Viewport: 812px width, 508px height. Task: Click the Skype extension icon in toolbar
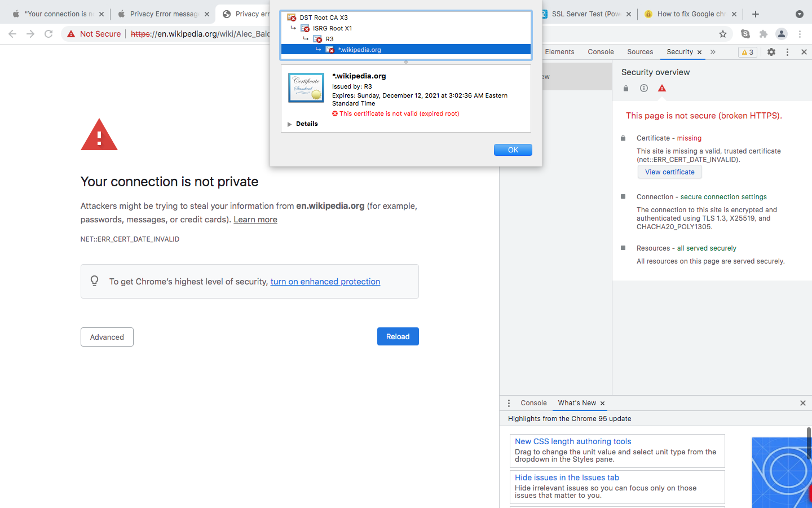(x=745, y=34)
